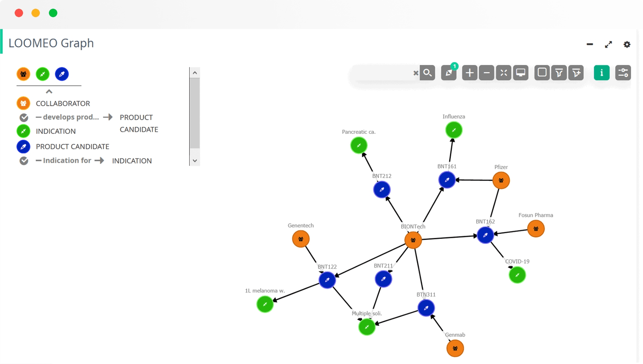Click the legend scrollbar down arrow

pyautogui.click(x=195, y=161)
